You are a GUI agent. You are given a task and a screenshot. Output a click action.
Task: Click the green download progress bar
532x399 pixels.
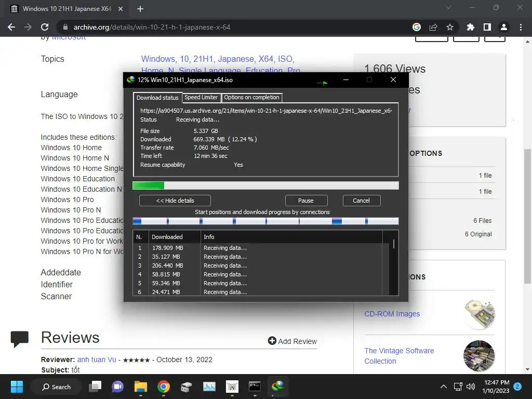pyautogui.click(x=265, y=185)
